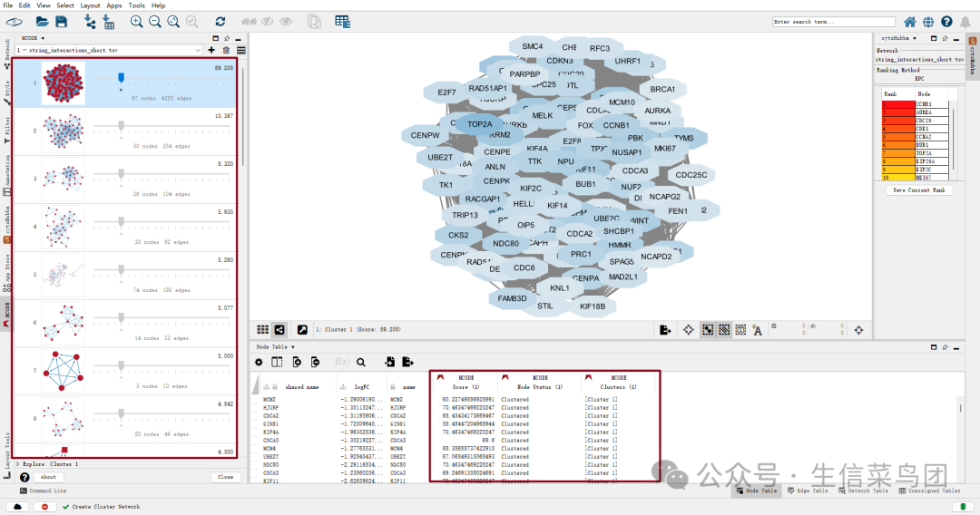Save the session with the floppy disk icon
This screenshot has height=515, width=980.
tap(62, 22)
